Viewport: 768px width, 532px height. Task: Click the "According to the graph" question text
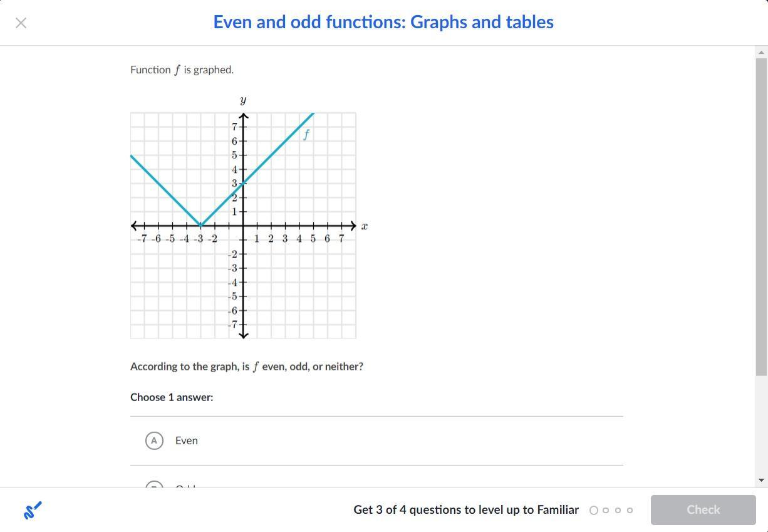click(246, 367)
